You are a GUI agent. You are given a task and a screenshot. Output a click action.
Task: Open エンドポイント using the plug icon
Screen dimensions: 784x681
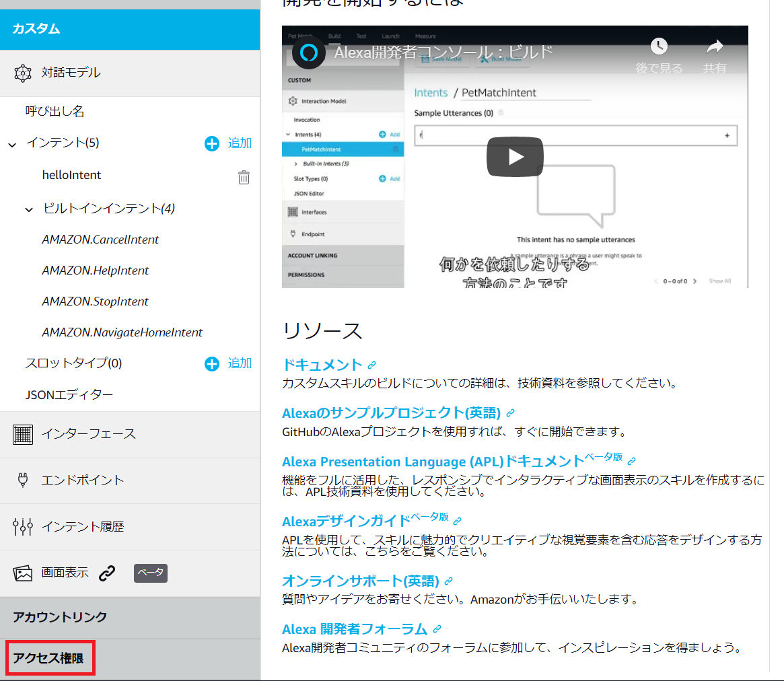22,480
